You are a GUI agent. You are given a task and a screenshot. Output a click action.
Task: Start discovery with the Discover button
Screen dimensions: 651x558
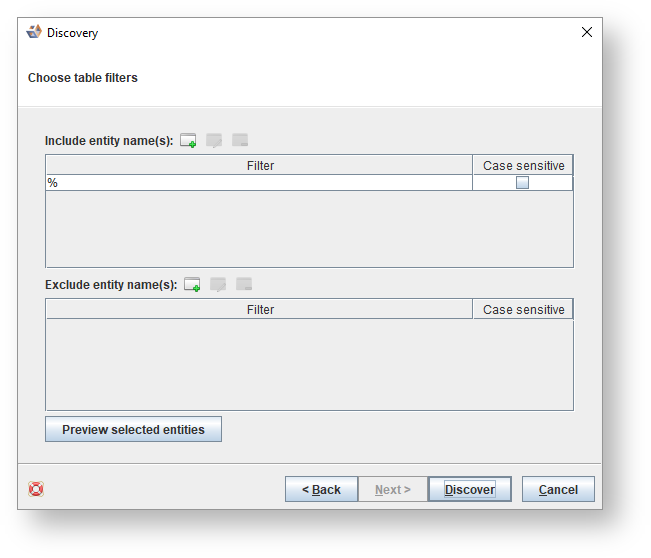(470, 489)
